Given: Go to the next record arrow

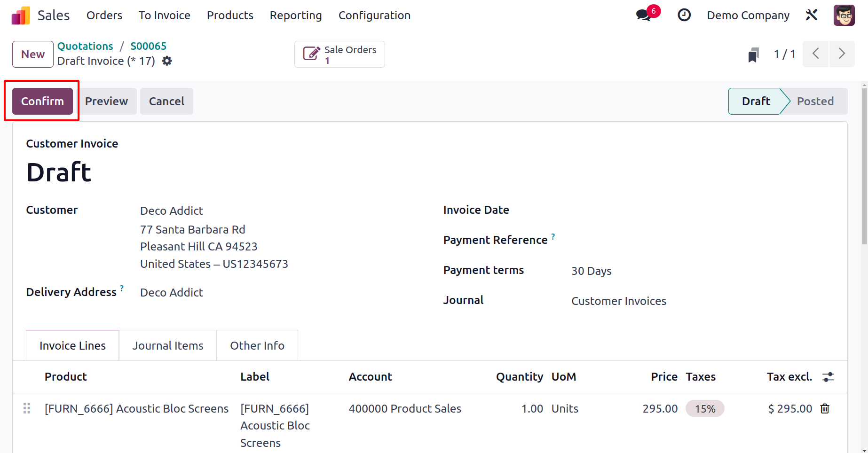Looking at the screenshot, I should pos(842,54).
